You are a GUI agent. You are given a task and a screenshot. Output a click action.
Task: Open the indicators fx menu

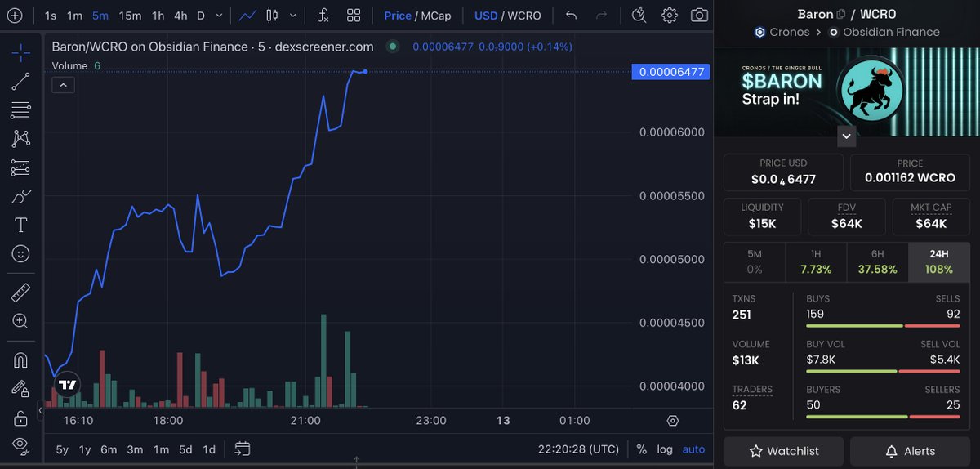(x=323, y=16)
